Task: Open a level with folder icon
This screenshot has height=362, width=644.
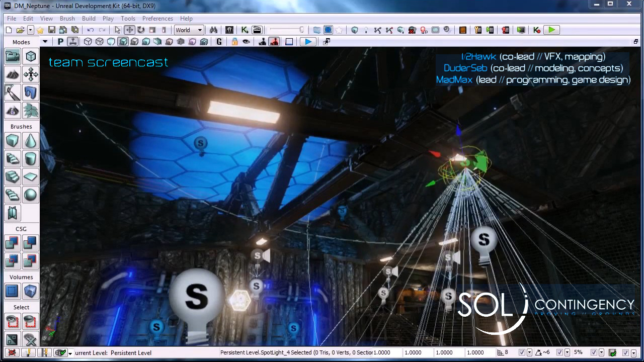Action: click(21, 30)
